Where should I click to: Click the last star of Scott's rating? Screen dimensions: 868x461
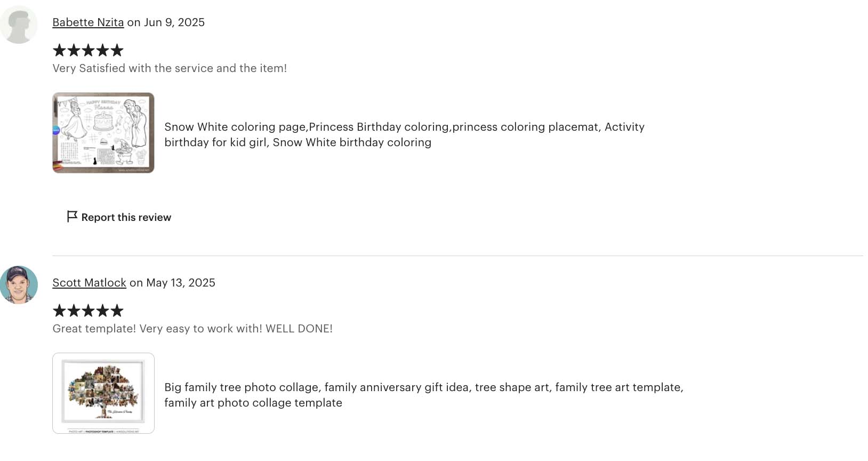pos(117,311)
